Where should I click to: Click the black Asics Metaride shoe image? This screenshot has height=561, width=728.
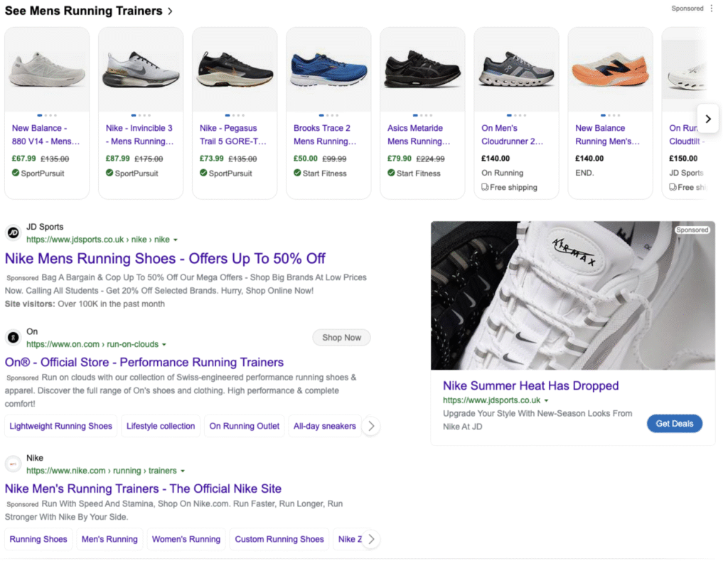point(422,70)
